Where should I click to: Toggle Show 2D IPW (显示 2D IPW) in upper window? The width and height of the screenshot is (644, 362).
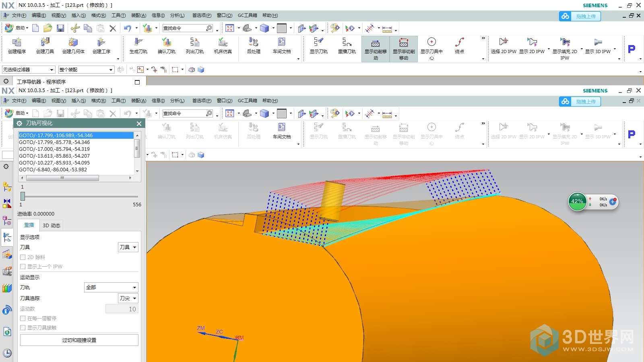coord(532,45)
